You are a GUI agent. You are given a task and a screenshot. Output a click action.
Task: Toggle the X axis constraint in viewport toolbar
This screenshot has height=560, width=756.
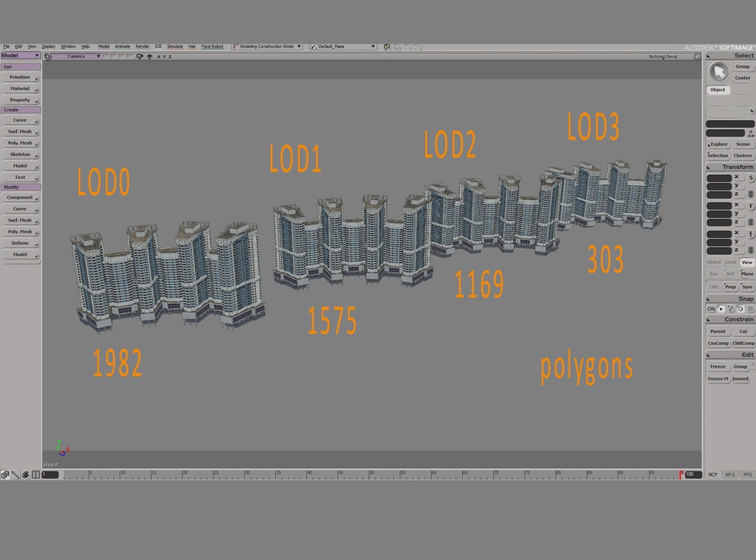point(159,57)
